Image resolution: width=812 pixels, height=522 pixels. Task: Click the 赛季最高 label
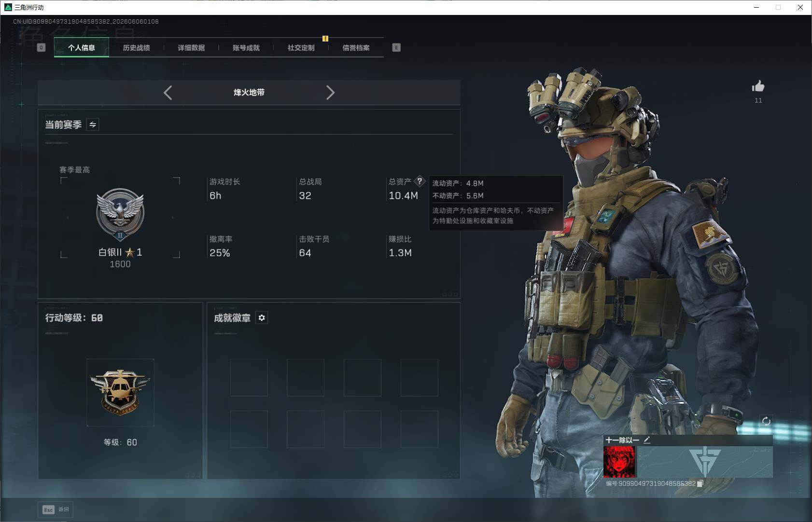coord(74,170)
